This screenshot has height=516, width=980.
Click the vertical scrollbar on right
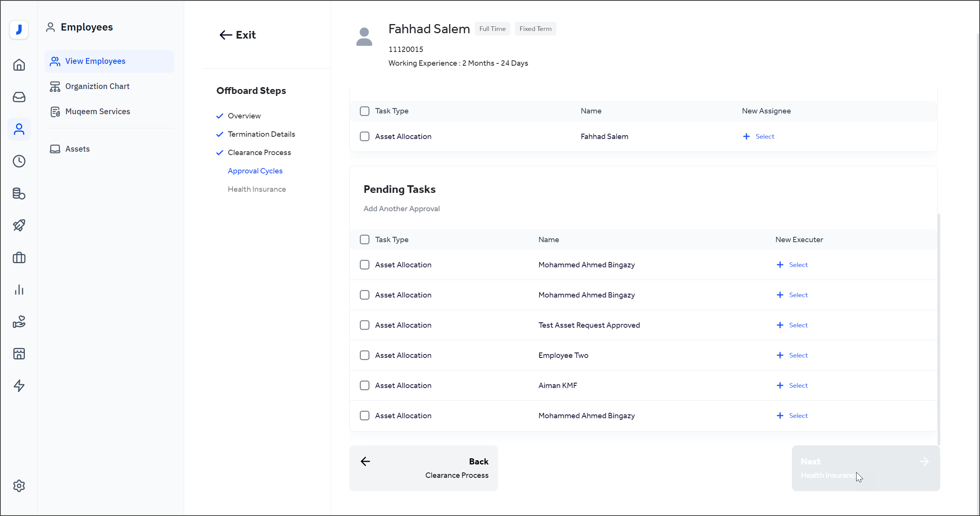click(x=939, y=328)
